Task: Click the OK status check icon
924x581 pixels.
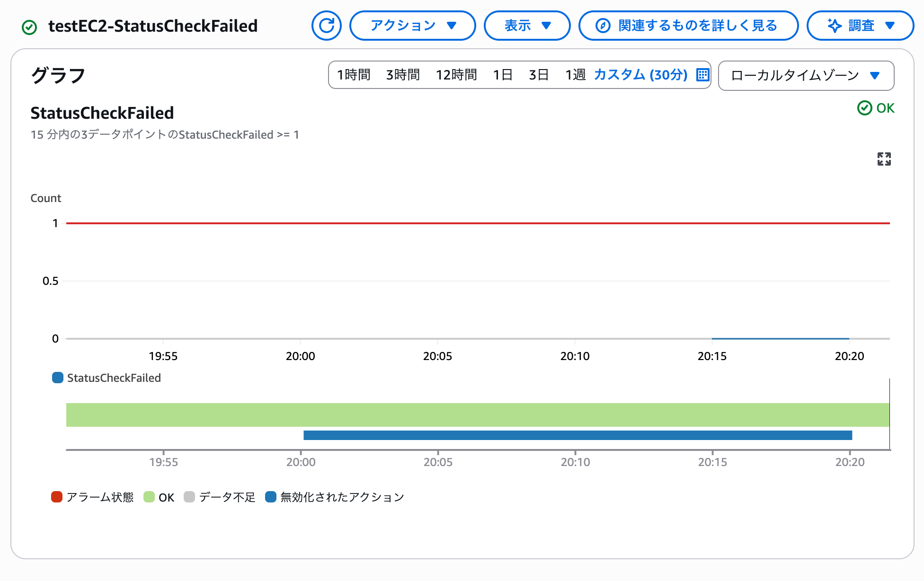Action: [x=864, y=108]
